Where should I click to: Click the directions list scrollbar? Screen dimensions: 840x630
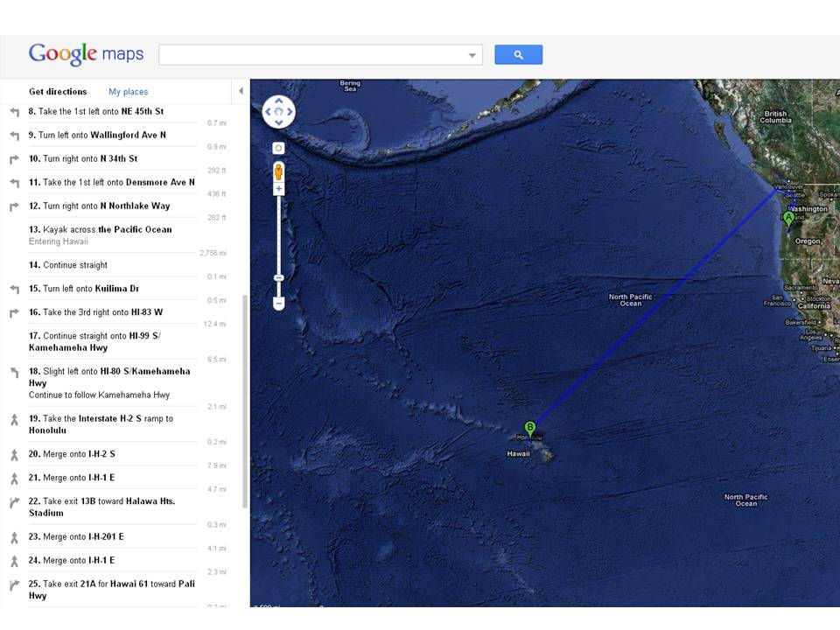(245, 401)
